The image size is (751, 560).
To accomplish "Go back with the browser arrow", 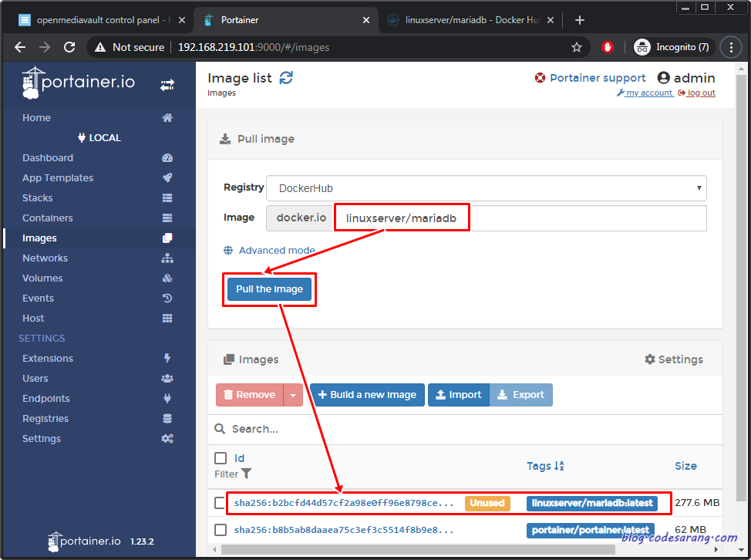I will [x=20, y=47].
